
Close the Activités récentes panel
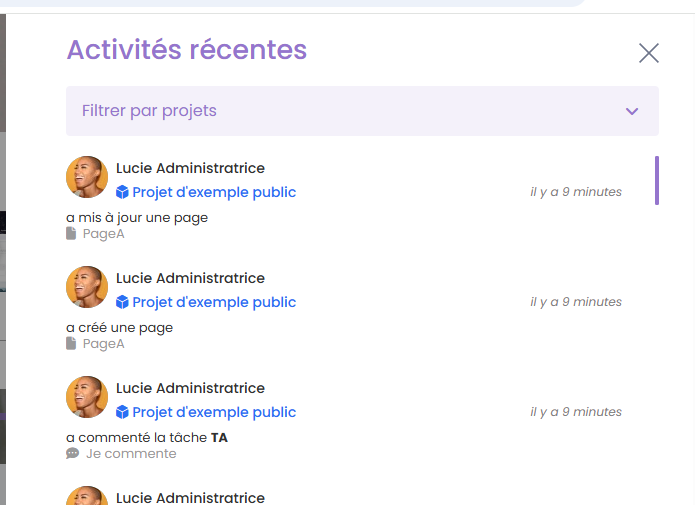coord(649,53)
